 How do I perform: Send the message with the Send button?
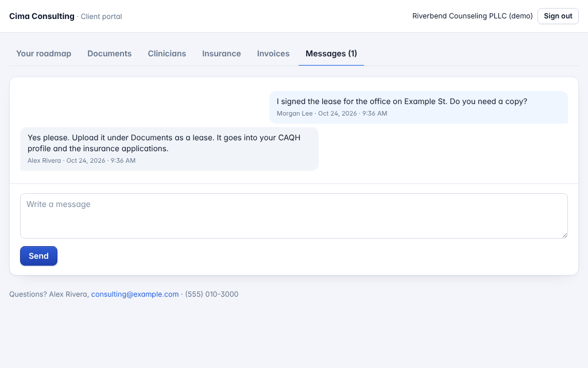(38, 256)
